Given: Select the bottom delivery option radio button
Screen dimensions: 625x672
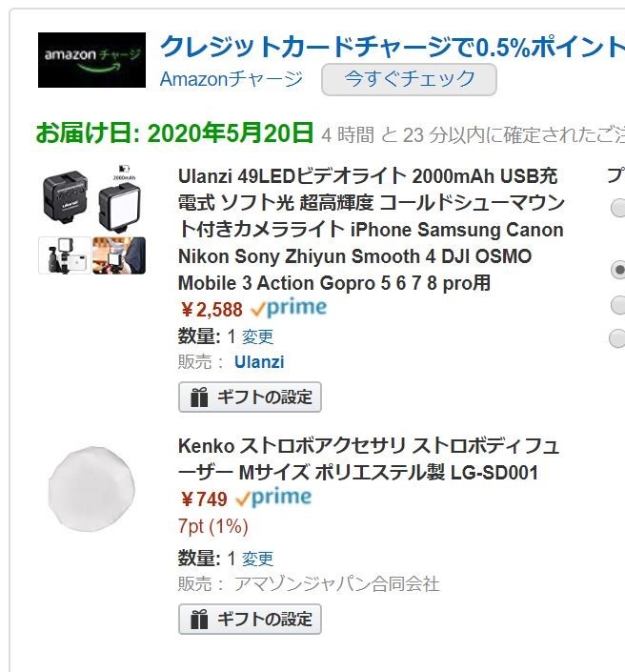Looking at the screenshot, I should click(617, 337).
